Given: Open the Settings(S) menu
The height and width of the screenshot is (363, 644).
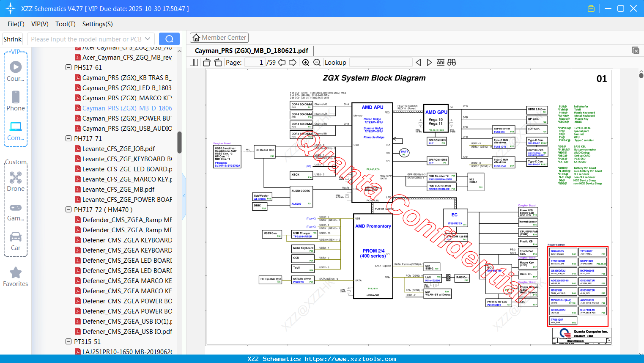Looking at the screenshot, I should 97,24.
